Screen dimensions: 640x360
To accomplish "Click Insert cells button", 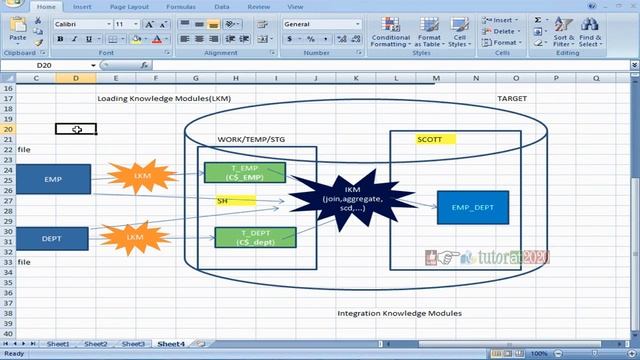I will [500, 20].
